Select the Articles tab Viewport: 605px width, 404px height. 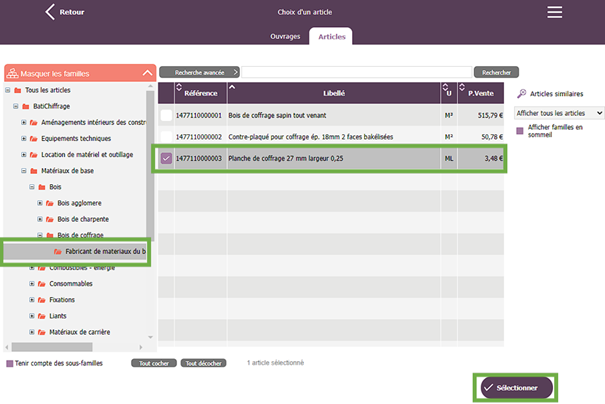(x=330, y=36)
